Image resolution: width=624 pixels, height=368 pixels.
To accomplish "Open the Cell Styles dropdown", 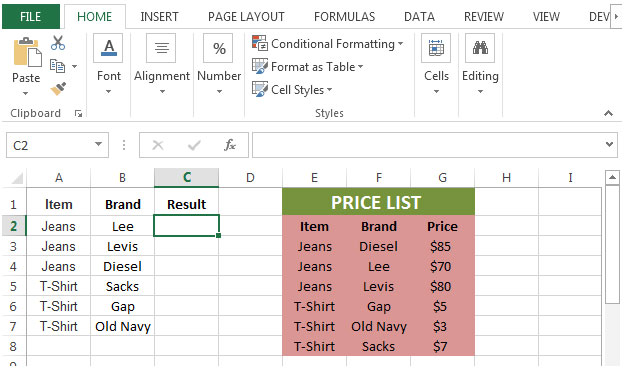I will tap(292, 90).
